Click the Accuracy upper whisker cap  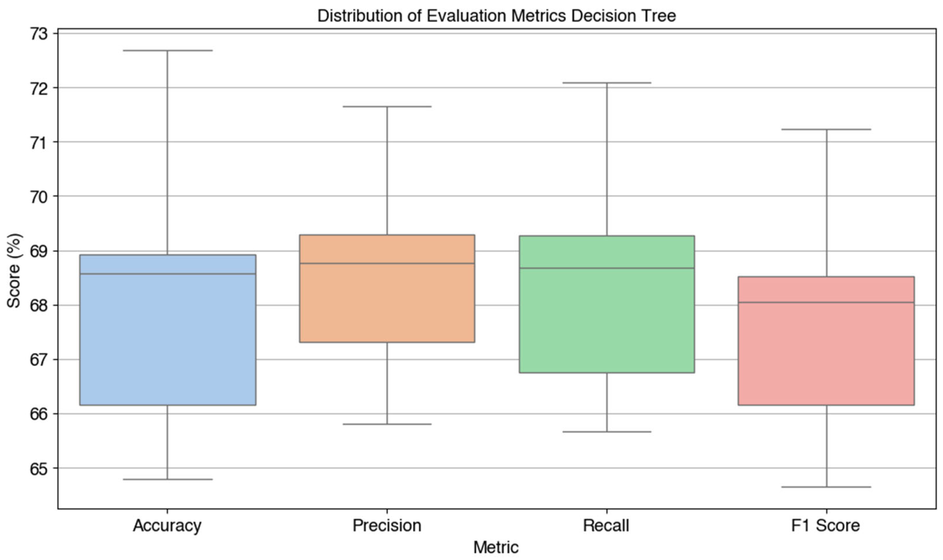(x=168, y=51)
